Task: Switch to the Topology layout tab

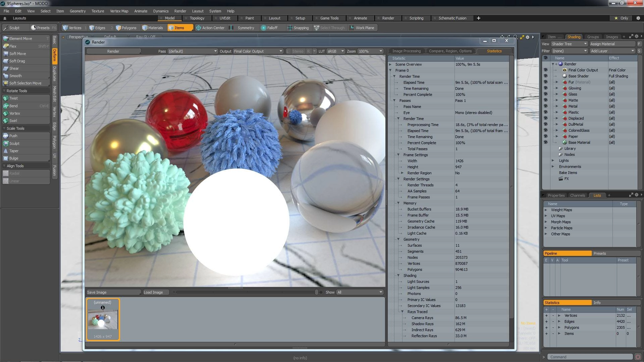Action: click(x=197, y=18)
